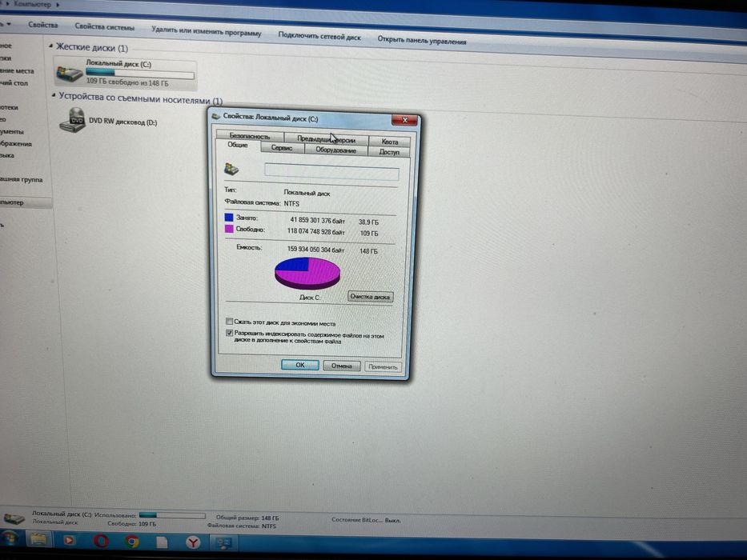Open the blank document icon on the taskbar

(x=162, y=542)
